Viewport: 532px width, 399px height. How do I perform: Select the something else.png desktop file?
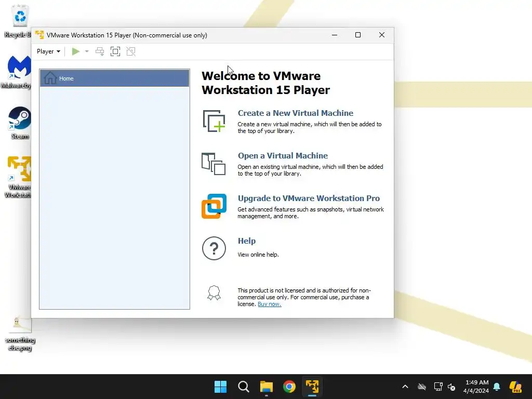tap(20, 334)
